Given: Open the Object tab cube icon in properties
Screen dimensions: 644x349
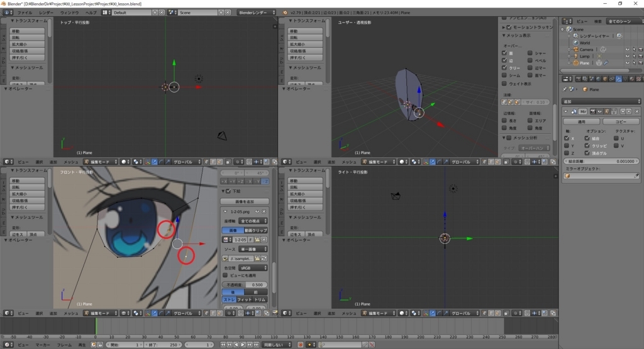Looking at the screenshot, I should click(605, 79).
